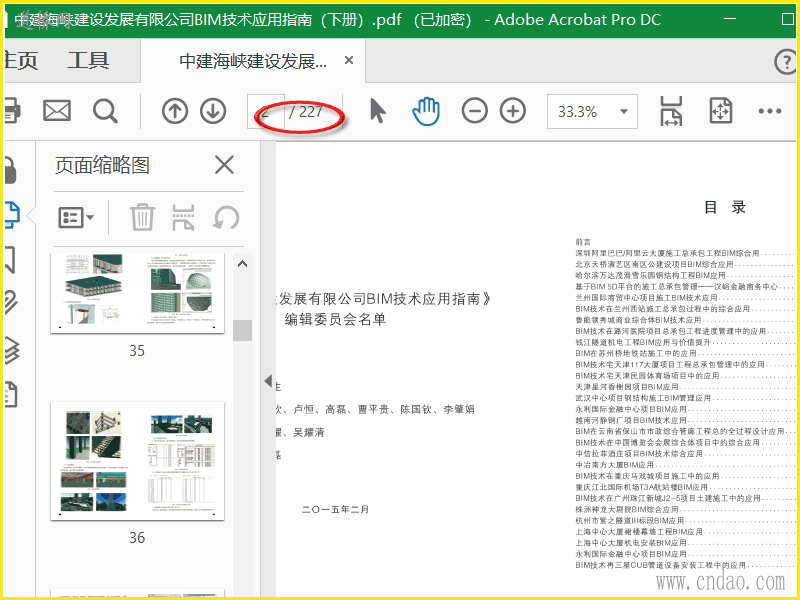
Task: Click the thumbnail scrollbar up arrow
Action: (242, 264)
